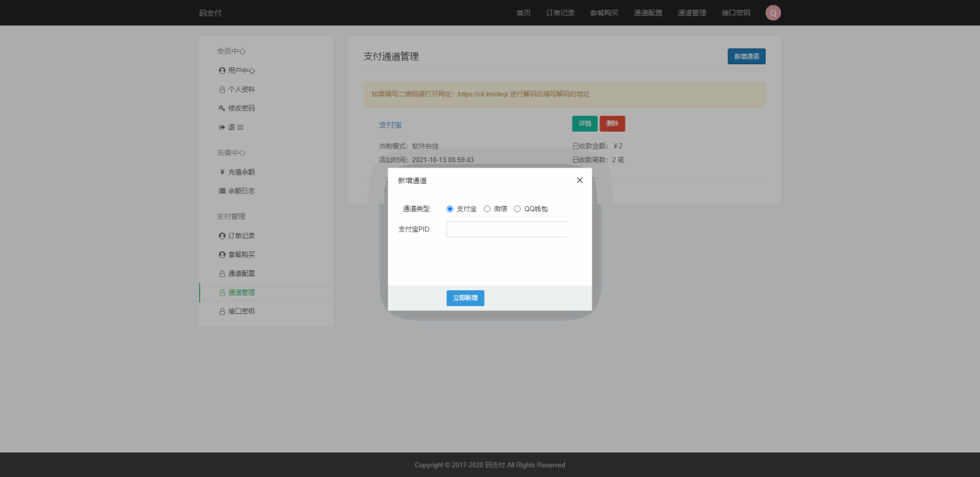
Task: Click the green 详情 button
Action: [584, 123]
